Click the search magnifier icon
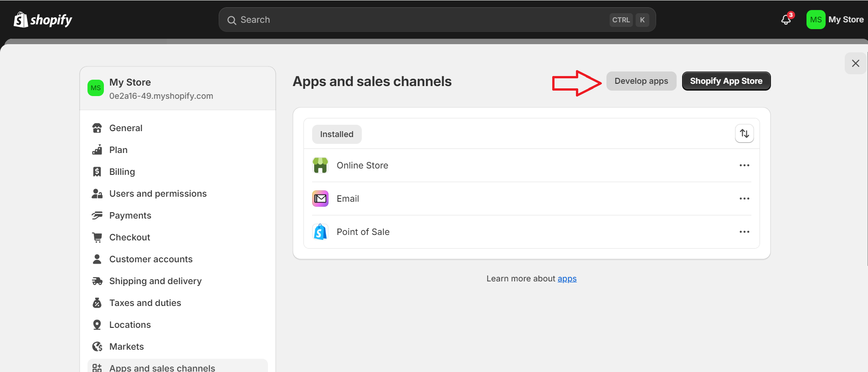The image size is (868, 372). tap(231, 20)
